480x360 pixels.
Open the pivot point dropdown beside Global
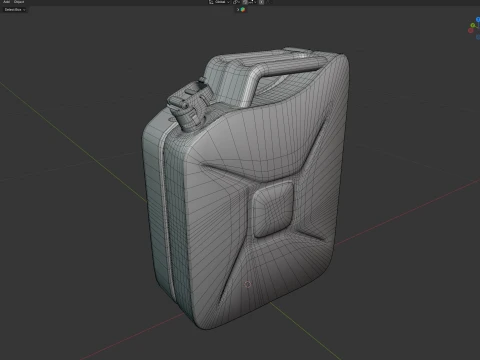tap(236, 2)
